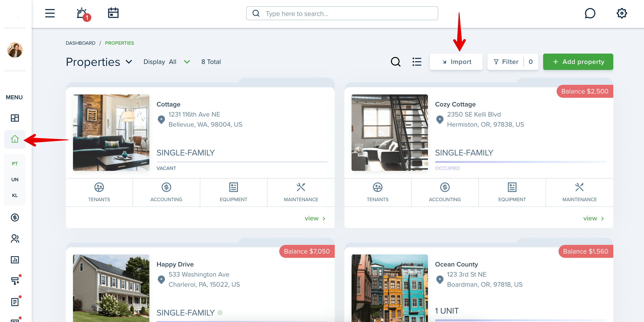
Task: Click the 1231 116th Ave NE address
Action: click(194, 114)
